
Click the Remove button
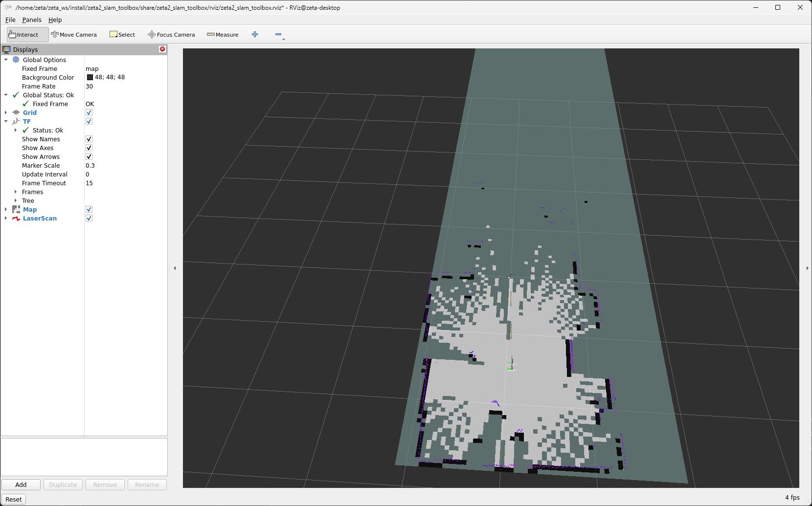coord(105,484)
